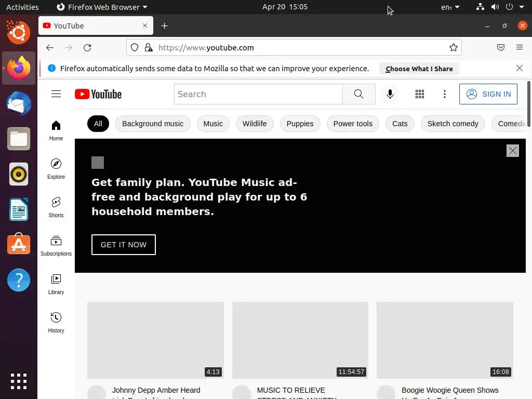Open Firefox application menu
Screen dimensions: 532x399
(520, 47)
